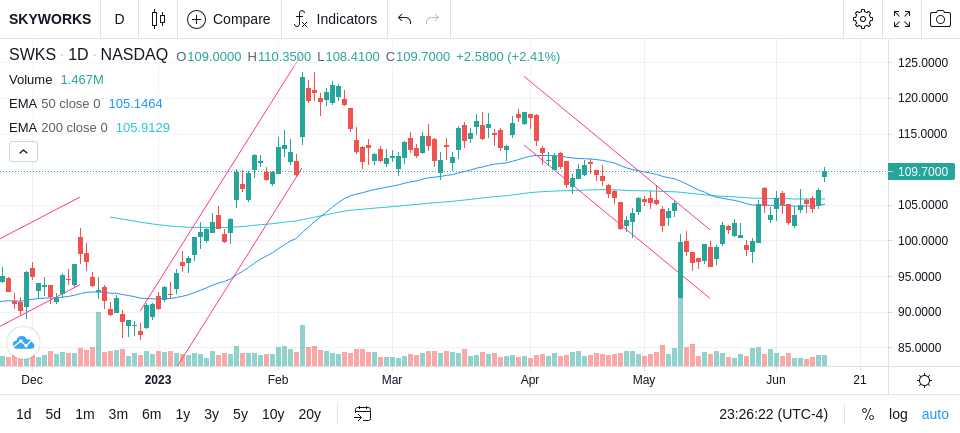Click the Feb label on time axis

(277, 380)
